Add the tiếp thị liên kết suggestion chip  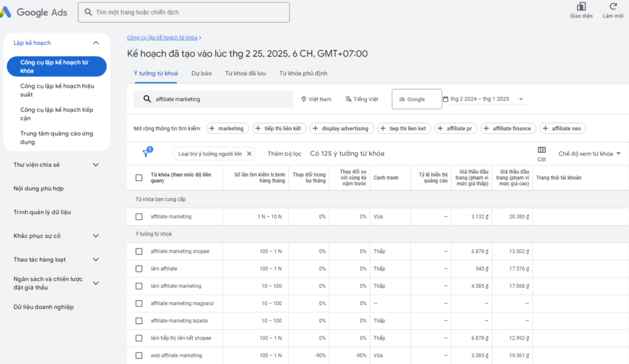[279, 128]
